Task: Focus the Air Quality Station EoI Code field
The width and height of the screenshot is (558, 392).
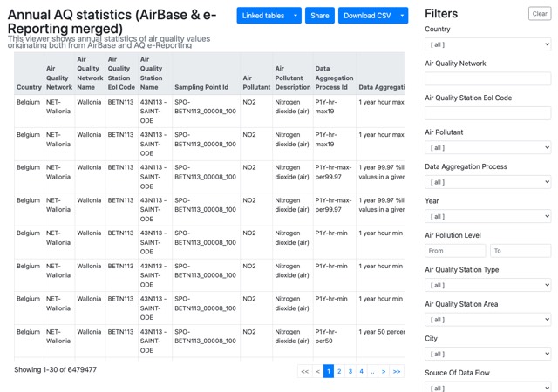Action: point(487,113)
